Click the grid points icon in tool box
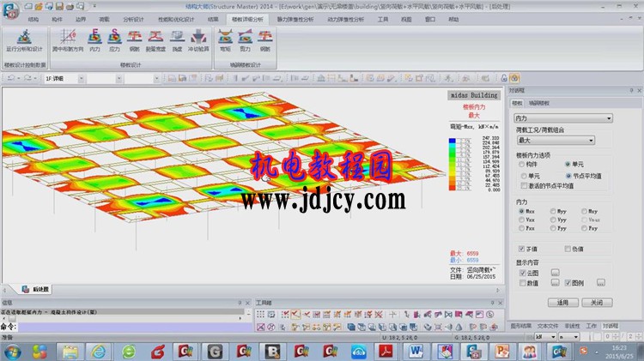Screen dimensions: 644x361 tap(260, 315)
